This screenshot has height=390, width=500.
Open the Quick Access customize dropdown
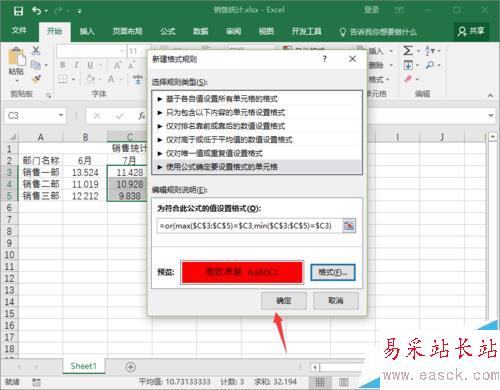point(80,11)
